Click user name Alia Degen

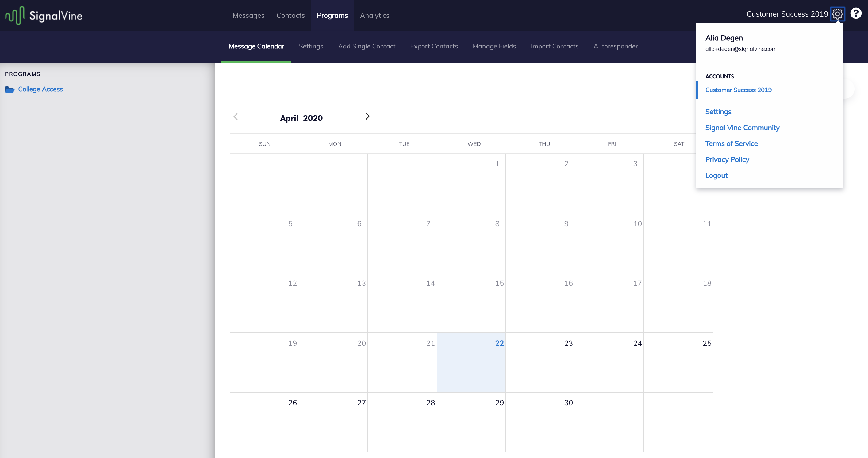tap(724, 38)
